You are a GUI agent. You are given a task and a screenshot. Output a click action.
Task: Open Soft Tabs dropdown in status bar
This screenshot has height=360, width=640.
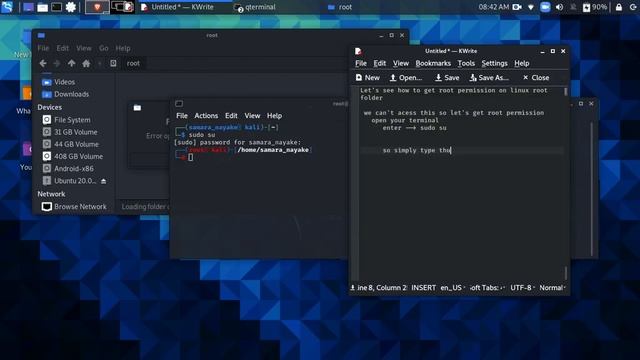pyautogui.click(x=487, y=288)
